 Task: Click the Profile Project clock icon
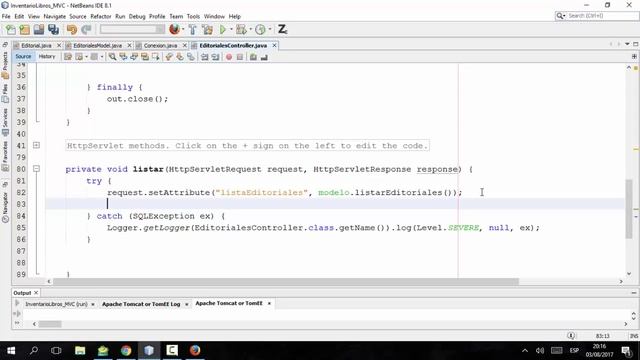260,29
